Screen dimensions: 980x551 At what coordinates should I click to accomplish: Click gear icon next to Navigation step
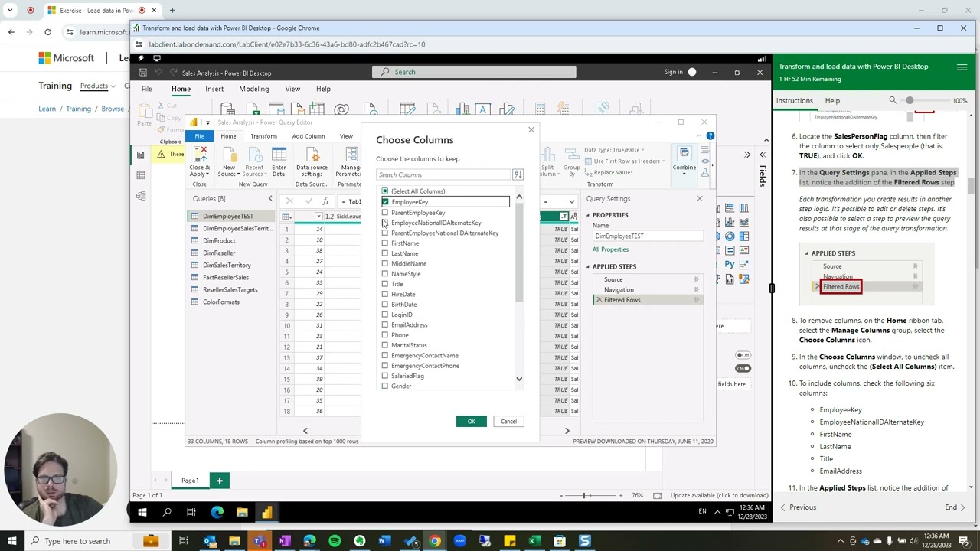(696, 289)
